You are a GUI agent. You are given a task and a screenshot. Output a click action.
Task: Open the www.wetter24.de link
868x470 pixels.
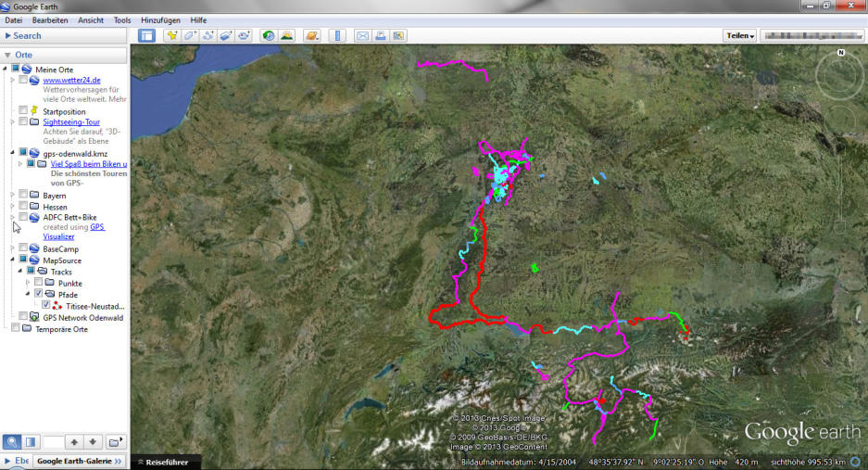pyautogui.click(x=71, y=80)
